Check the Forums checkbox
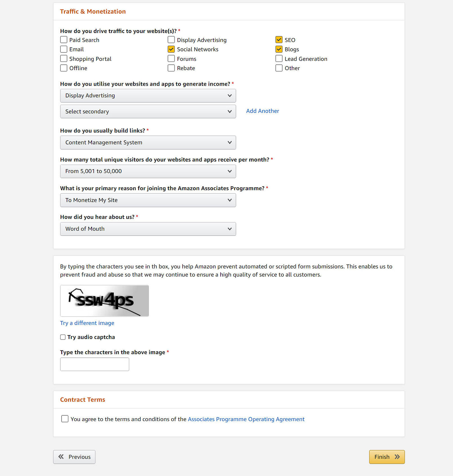Screen dimensions: 453x476 point(171,58)
